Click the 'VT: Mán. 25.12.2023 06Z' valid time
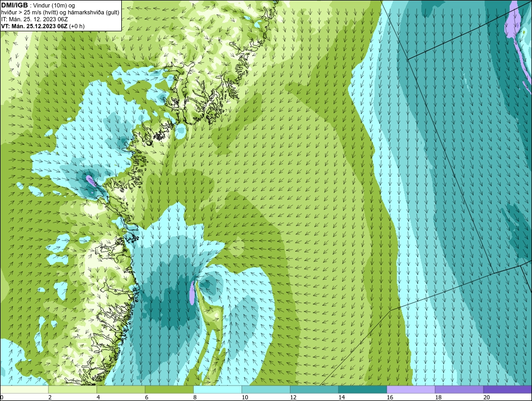 point(35,26)
